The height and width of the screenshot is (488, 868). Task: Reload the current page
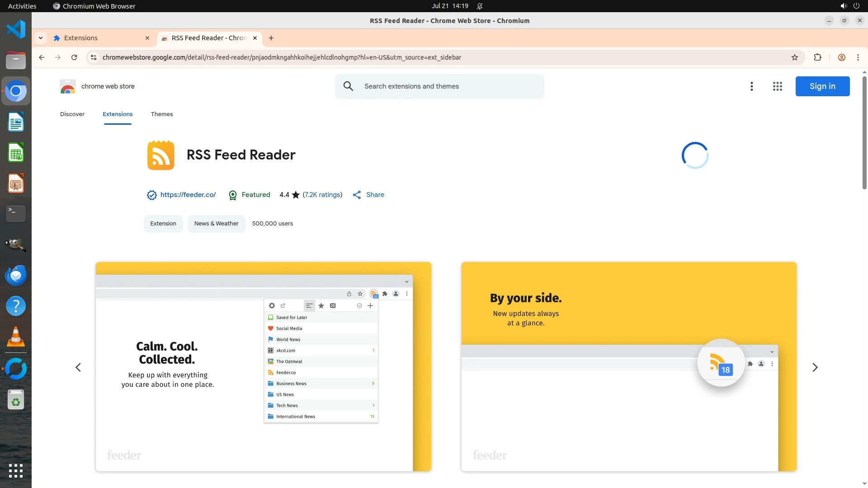click(74, 57)
